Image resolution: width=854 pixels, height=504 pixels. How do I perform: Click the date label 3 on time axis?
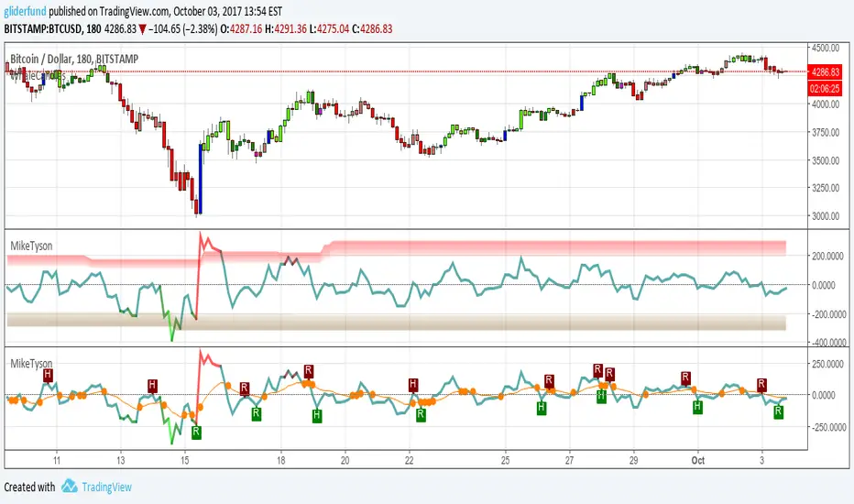click(762, 460)
